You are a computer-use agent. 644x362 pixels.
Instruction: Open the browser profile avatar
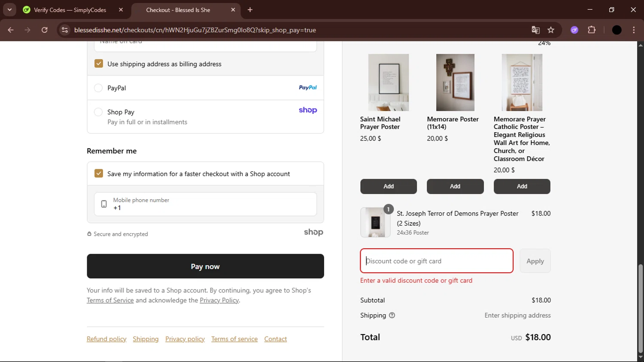point(617,30)
